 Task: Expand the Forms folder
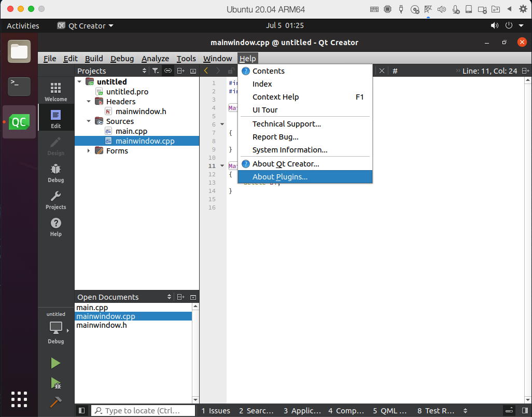pyautogui.click(x=89, y=150)
